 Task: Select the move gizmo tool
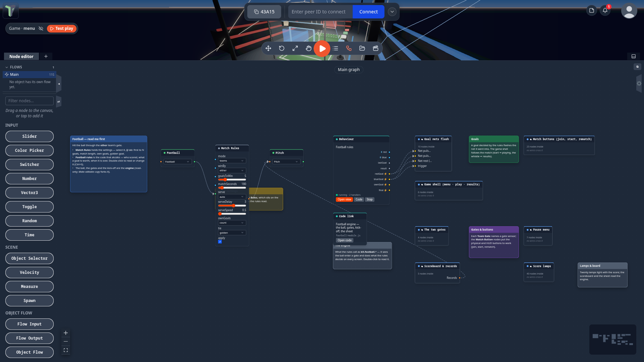[268, 48]
